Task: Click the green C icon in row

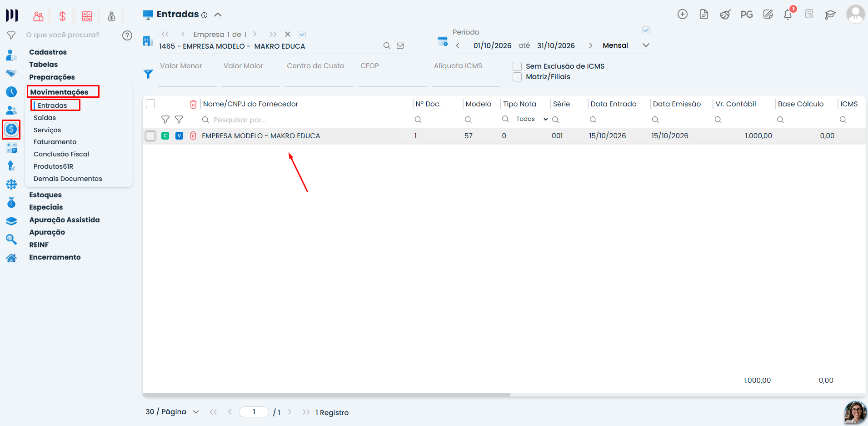Action: (165, 135)
